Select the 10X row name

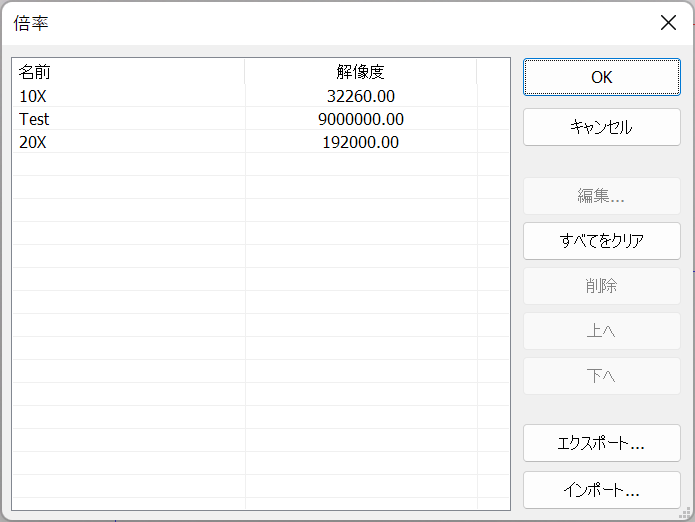point(33,96)
